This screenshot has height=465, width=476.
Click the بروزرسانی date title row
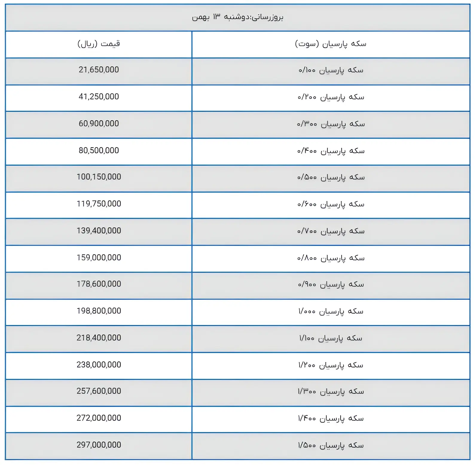237,17
